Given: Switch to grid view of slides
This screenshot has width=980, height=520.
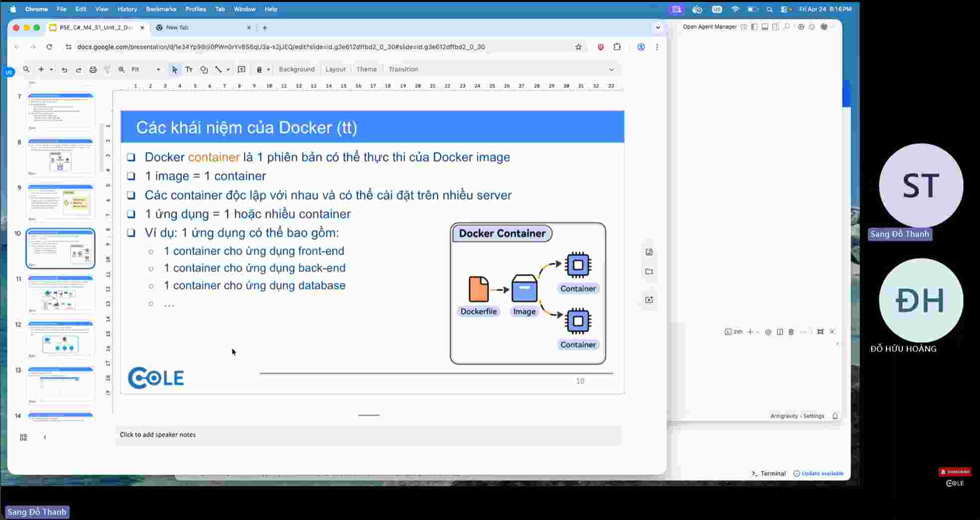Looking at the screenshot, I should [23, 437].
